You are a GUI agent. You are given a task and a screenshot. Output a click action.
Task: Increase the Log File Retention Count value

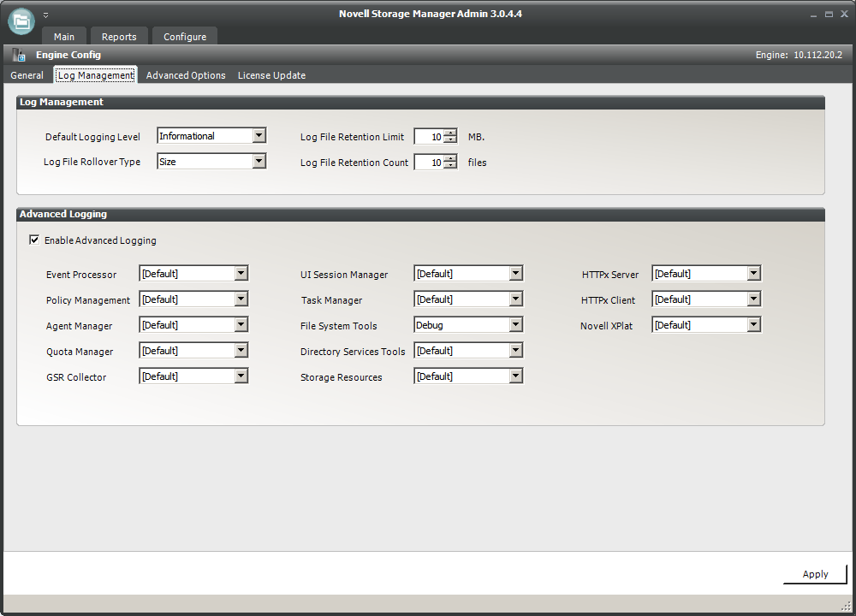[450, 159]
